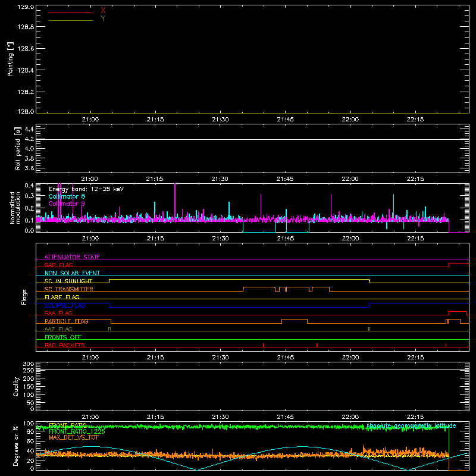Click the 22:00 time label under Flags plot
Image resolution: width=476 pixels, height=476 pixels.
click(350, 358)
